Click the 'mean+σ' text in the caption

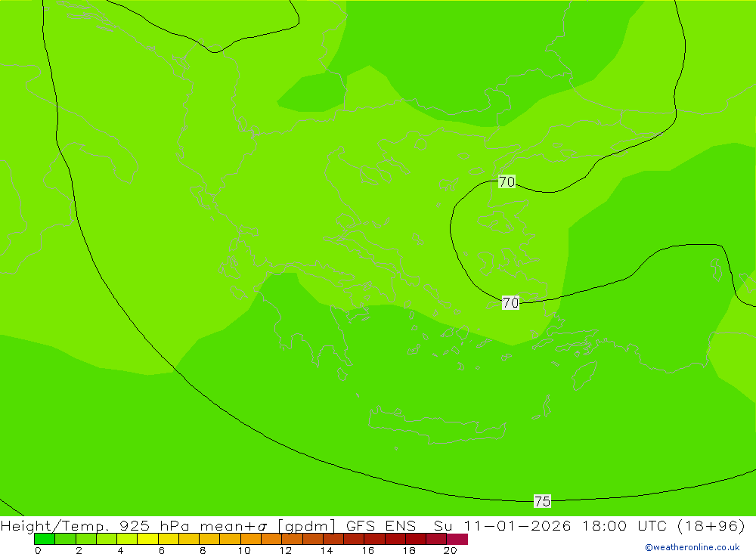(234, 526)
